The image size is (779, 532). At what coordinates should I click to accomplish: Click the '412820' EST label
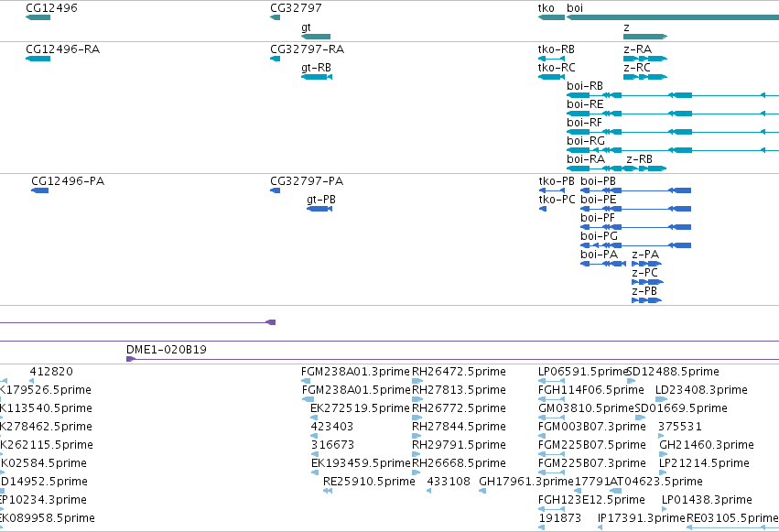51,372
